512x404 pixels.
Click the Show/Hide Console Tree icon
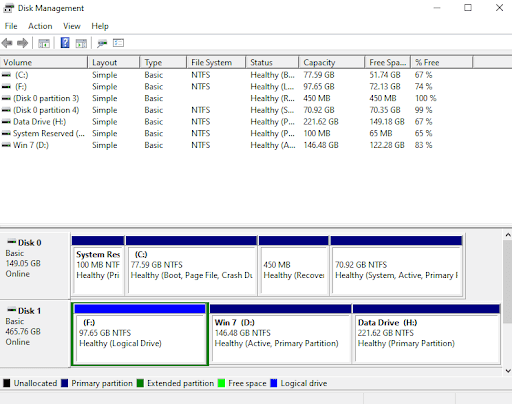44,43
